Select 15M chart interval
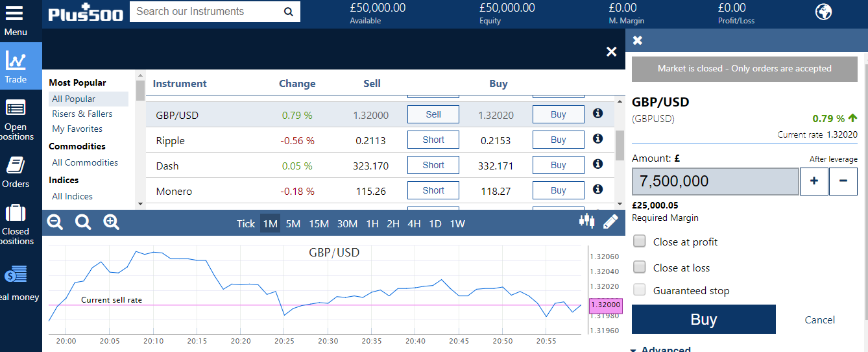This screenshot has height=352, width=868. pyautogui.click(x=319, y=223)
